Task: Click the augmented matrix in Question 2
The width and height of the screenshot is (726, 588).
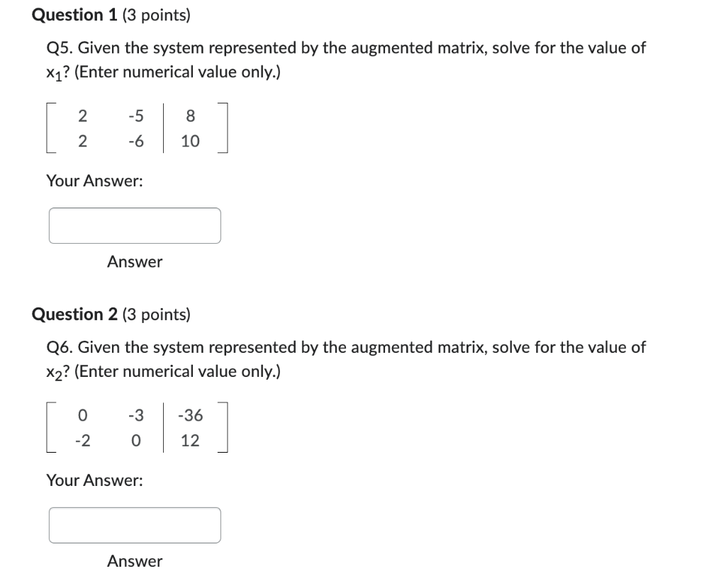Action: (138, 429)
